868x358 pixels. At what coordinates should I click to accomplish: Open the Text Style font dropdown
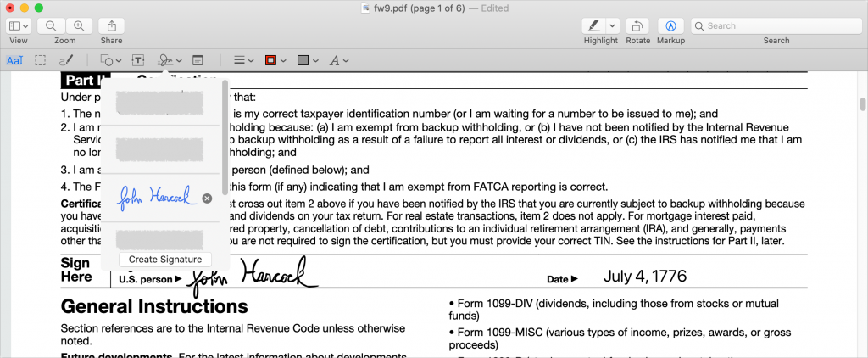[339, 60]
